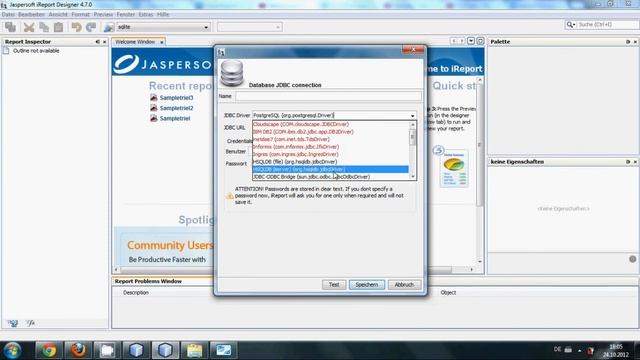Click the driver list scrollbar thumb
640x360 pixels.
pyautogui.click(x=412, y=136)
